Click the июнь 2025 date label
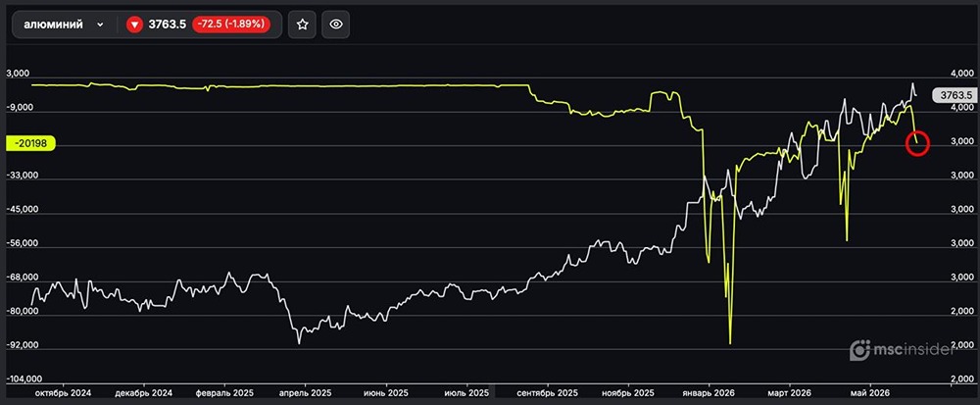The image size is (980, 405). tap(386, 393)
